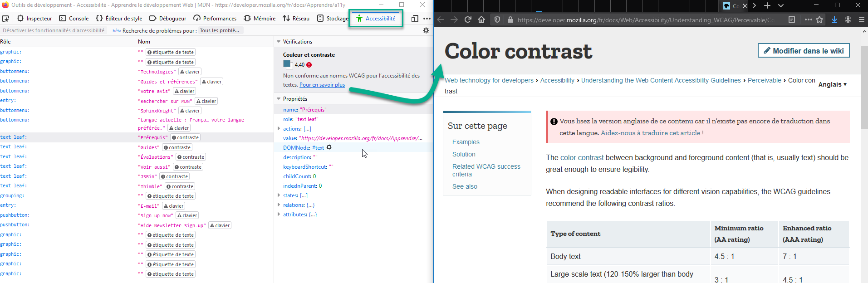Open the Firefox account icon

tap(848, 20)
